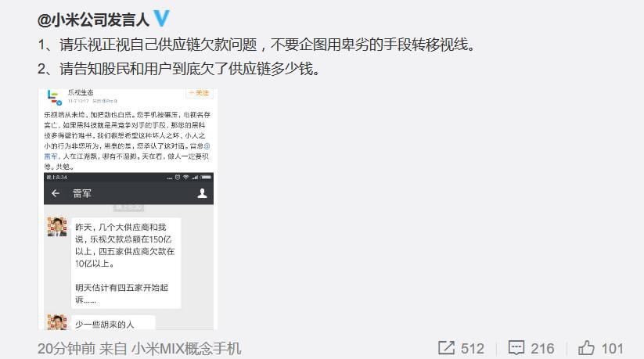
Task: Open comments via speech bubble icon
Action: tap(516, 348)
